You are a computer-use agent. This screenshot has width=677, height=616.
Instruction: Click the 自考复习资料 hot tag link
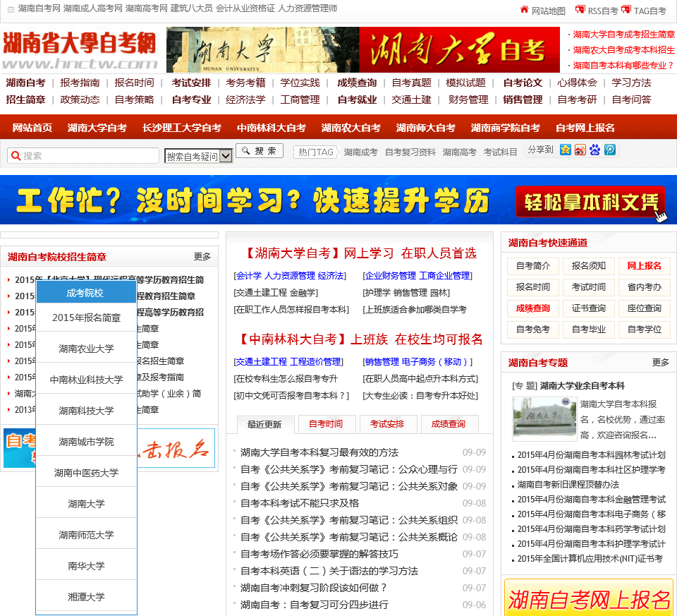click(x=410, y=152)
